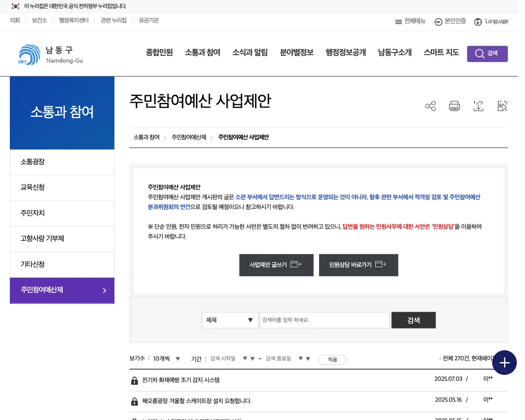Open the Language globe icon

point(478,22)
